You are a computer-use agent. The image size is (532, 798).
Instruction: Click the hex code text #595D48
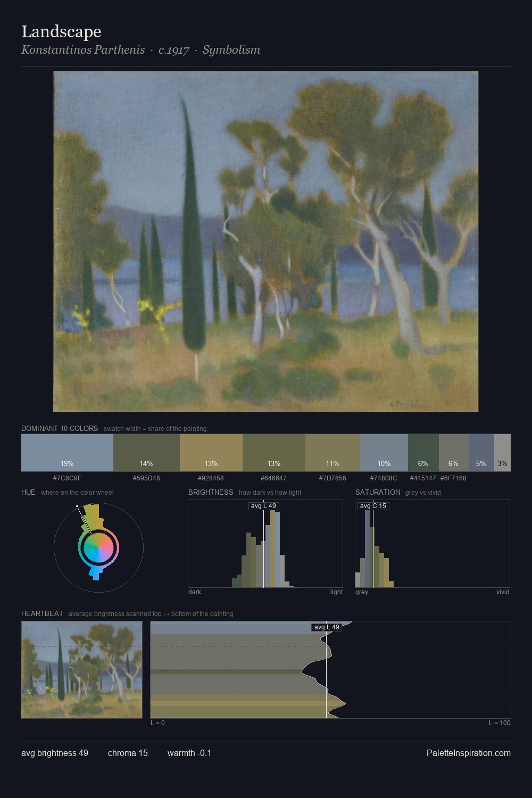(x=146, y=478)
